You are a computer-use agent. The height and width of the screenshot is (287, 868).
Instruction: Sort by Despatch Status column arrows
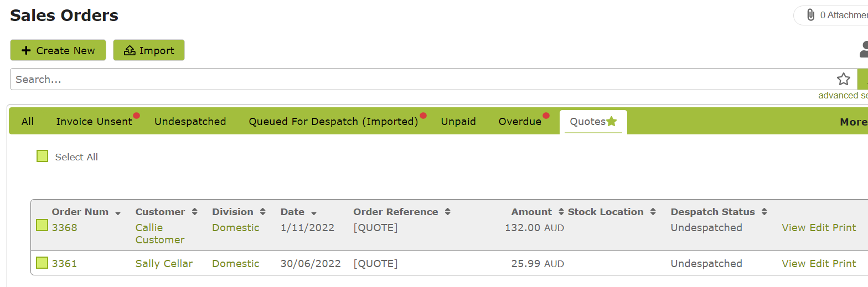764,212
